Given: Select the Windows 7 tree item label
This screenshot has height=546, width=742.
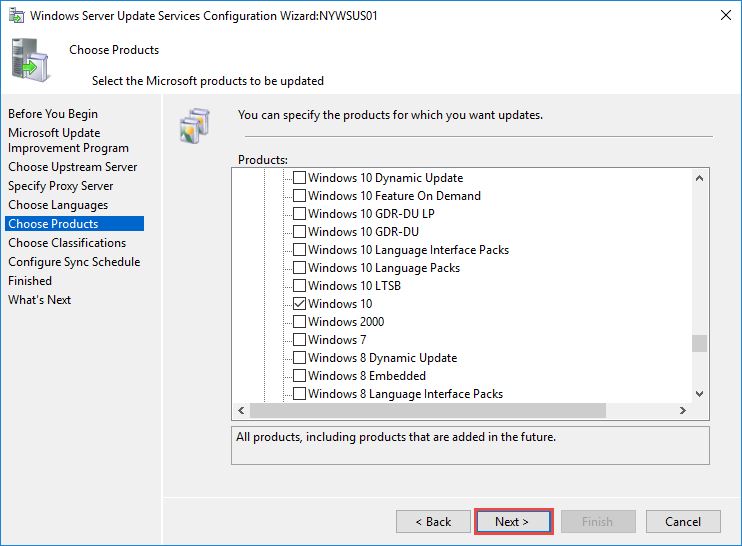Looking at the screenshot, I should tap(337, 340).
